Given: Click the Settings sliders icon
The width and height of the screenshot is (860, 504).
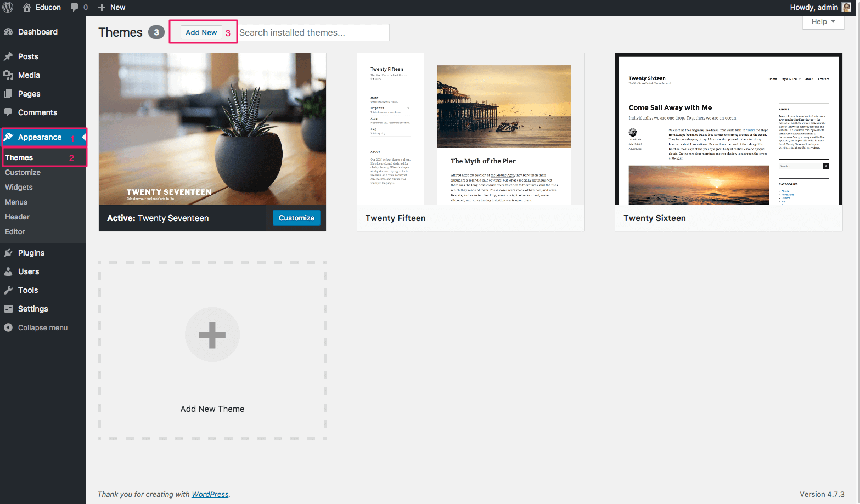Looking at the screenshot, I should tap(8, 309).
